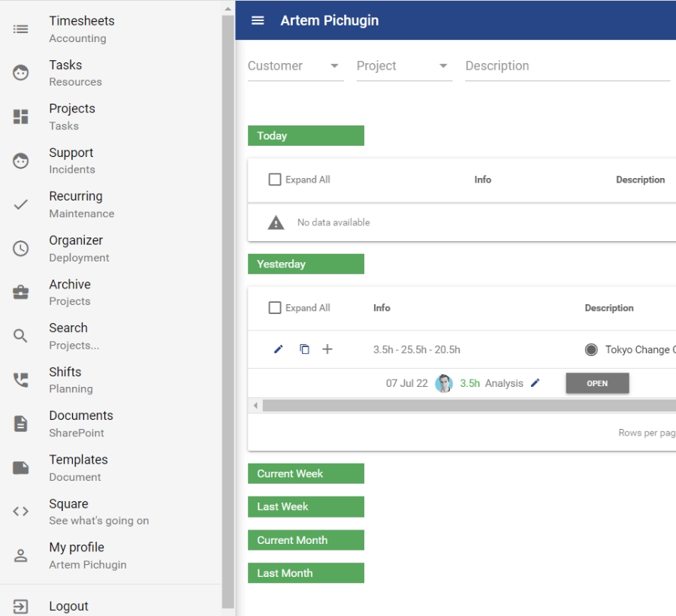Click the Shifts phone icon in sidebar

point(21,380)
